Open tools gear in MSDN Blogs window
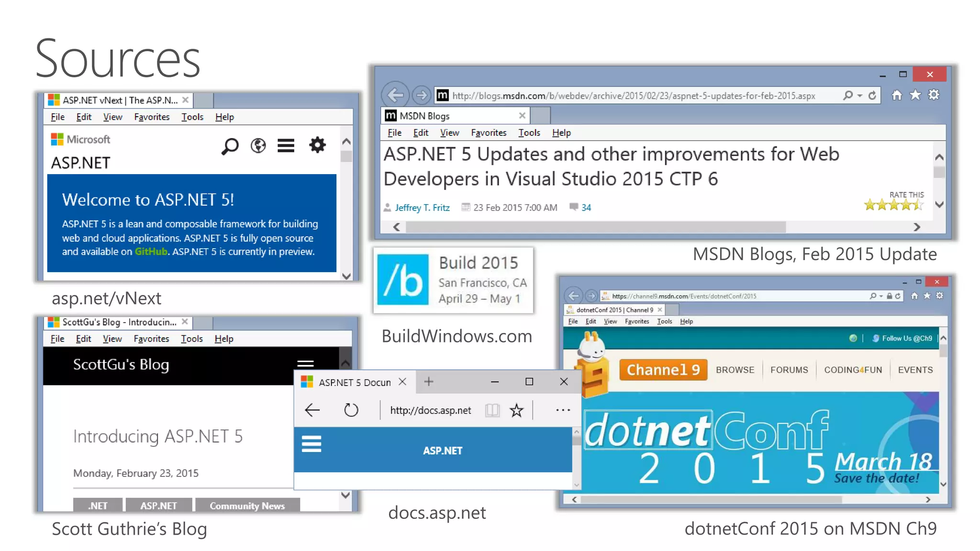Screen dimensions: 980x551 click(934, 95)
